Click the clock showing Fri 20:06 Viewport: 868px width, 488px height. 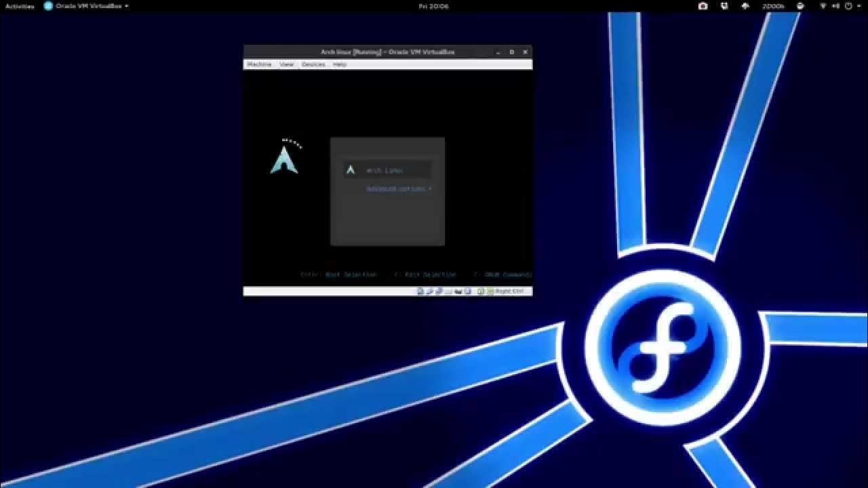pos(434,6)
